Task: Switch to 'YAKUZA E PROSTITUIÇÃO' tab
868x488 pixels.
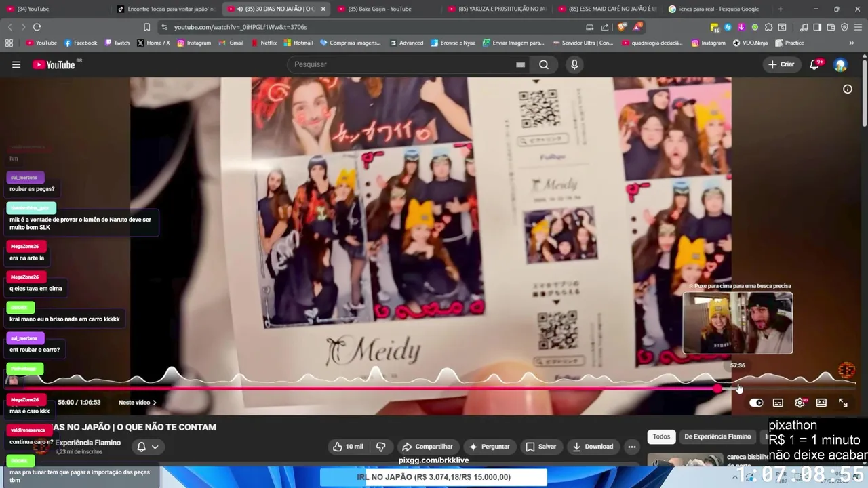Action: [x=497, y=9]
